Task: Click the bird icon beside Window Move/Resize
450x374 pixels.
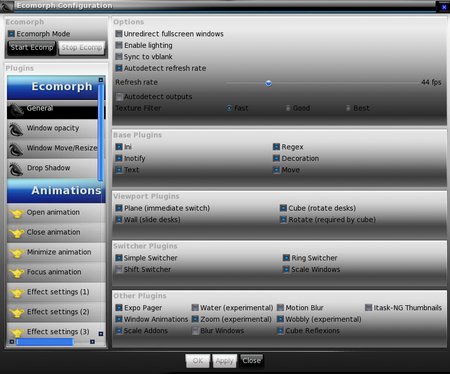Action: pos(16,150)
